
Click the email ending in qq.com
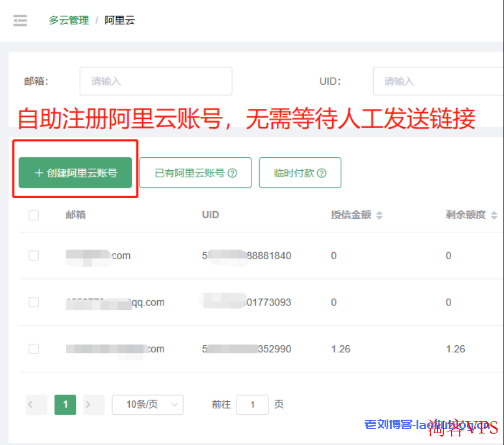(x=115, y=302)
